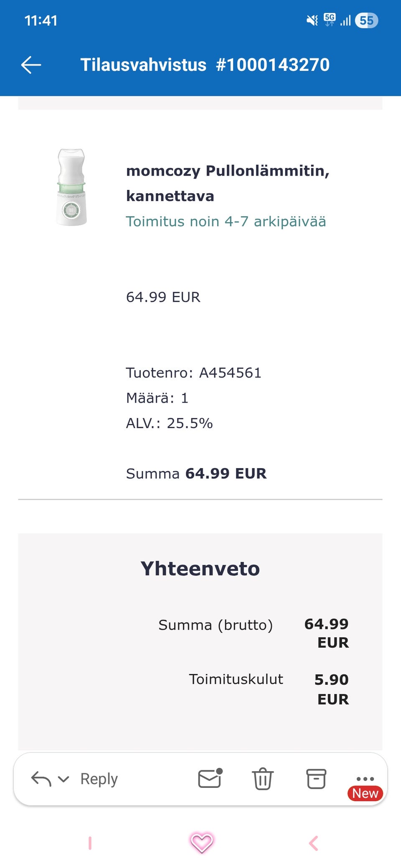
Task: Tap the muted sound status icon
Action: tap(312, 20)
